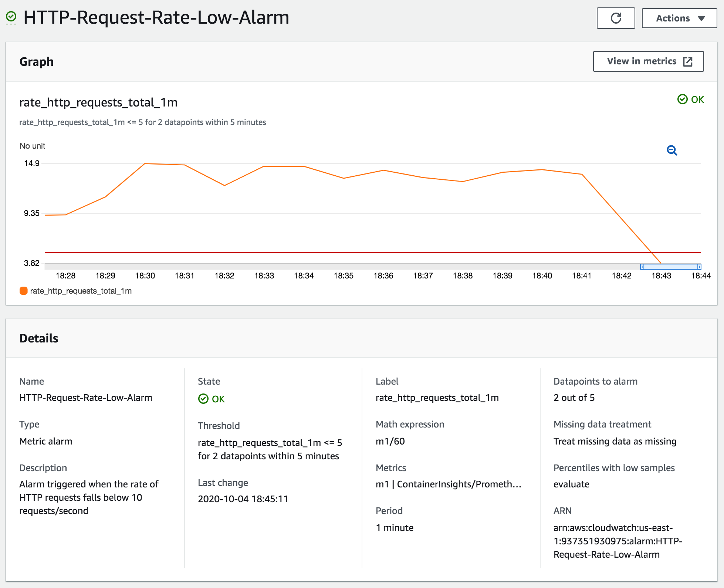Click the OK check icon at graph top right

pyautogui.click(x=682, y=99)
